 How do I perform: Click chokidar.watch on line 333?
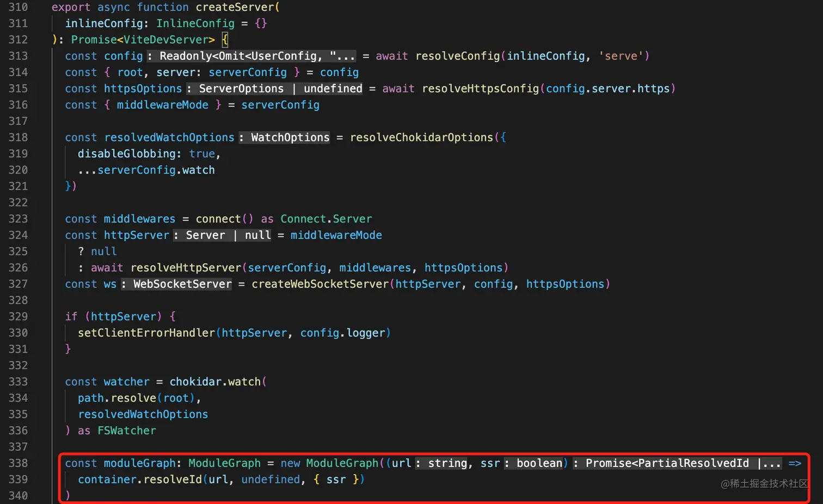click(215, 382)
